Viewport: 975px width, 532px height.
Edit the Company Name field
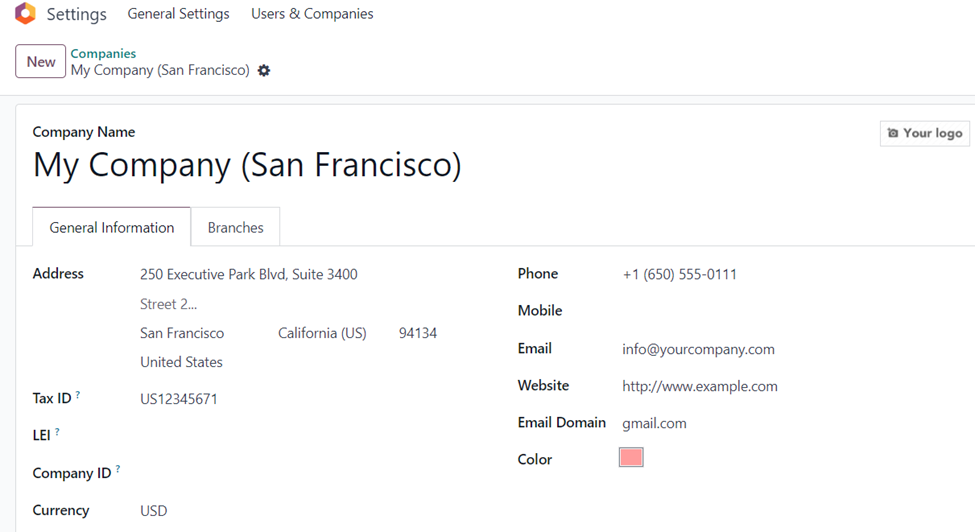(247, 165)
